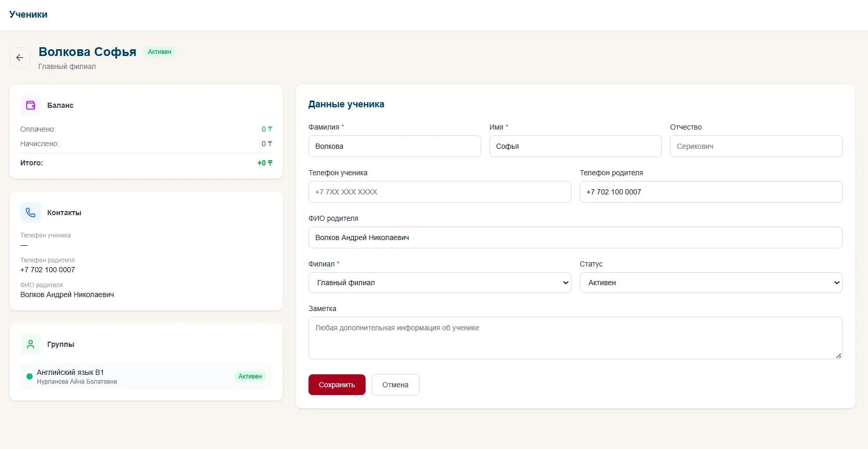Click the Фамилия input field
868x449 pixels.
tap(394, 146)
